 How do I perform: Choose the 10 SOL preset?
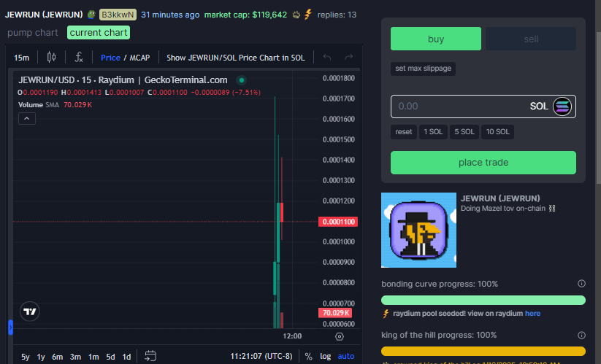click(497, 132)
